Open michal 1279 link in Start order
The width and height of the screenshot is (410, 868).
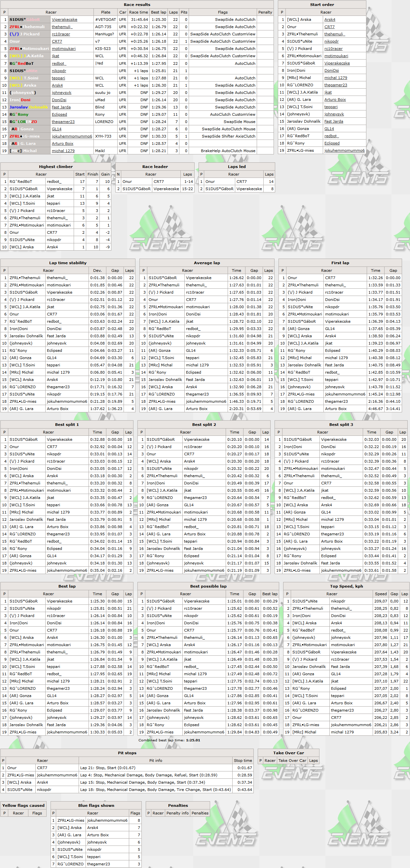click(336, 78)
